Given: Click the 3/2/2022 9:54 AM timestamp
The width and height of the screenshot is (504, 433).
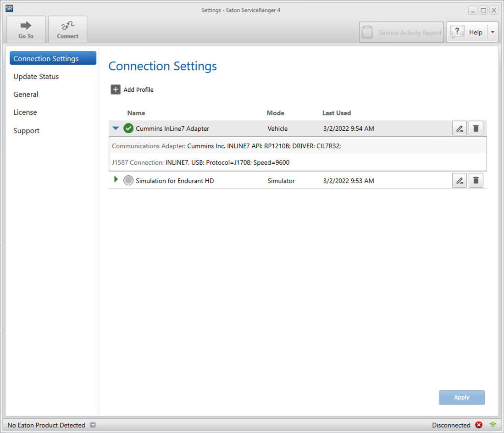Looking at the screenshot, I should click(x=349, y=128).
